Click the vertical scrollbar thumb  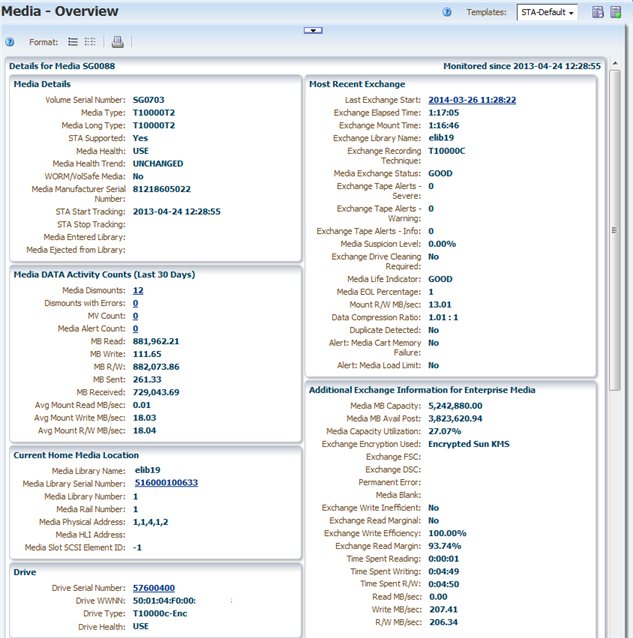point(615,230)
